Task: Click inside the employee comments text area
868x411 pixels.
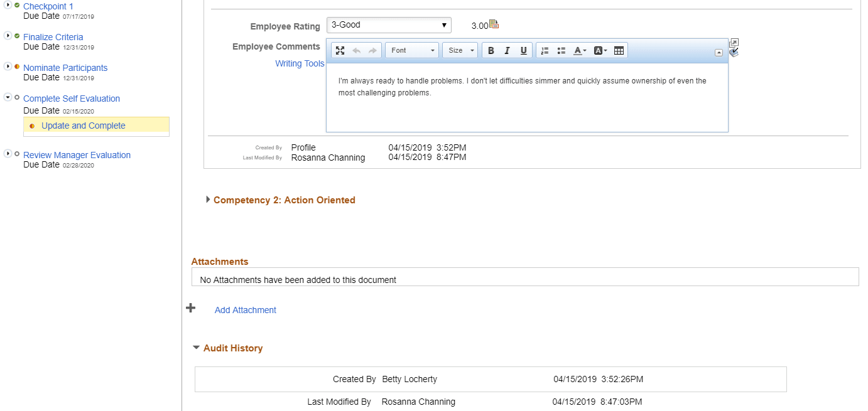Action: tap(527, 97)
